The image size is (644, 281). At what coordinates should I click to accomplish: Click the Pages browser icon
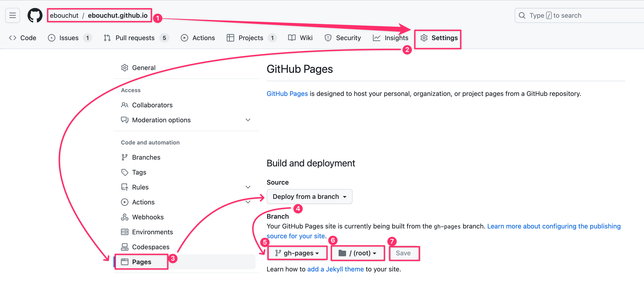124,262
